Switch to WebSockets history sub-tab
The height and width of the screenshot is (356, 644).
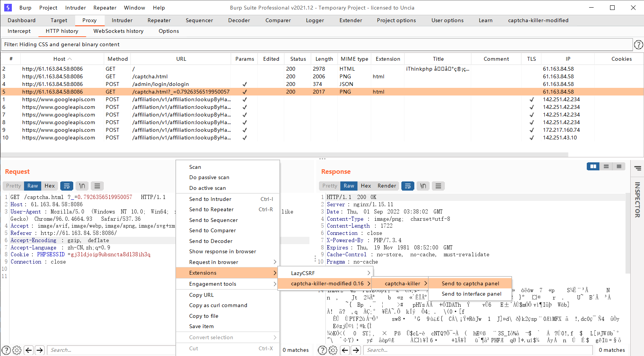(x=118, y=31)
